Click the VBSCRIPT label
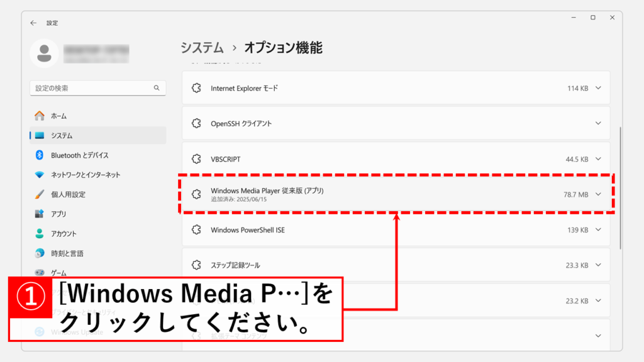Image resolution: width=644 pixels, height=362 pixels. (x=226, y=159)
